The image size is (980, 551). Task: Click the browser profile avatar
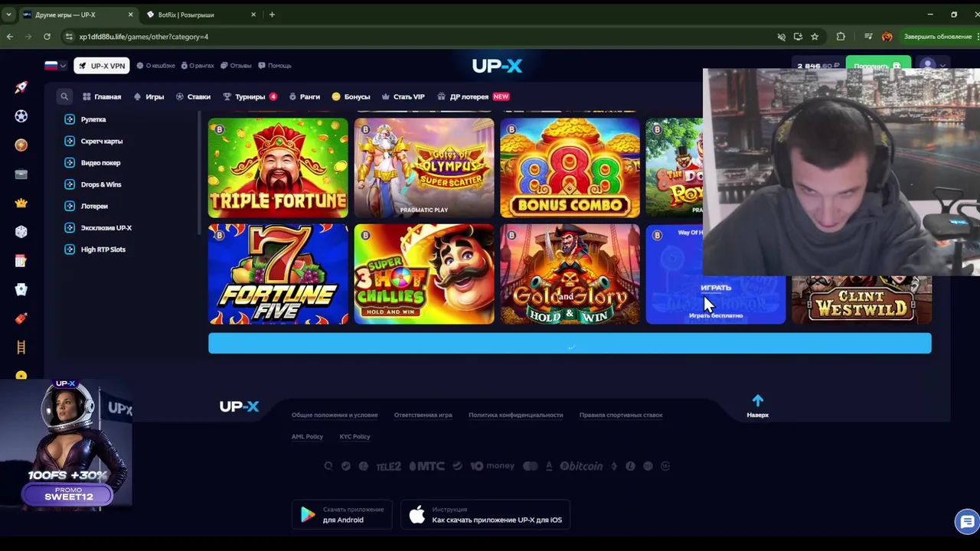887,37
